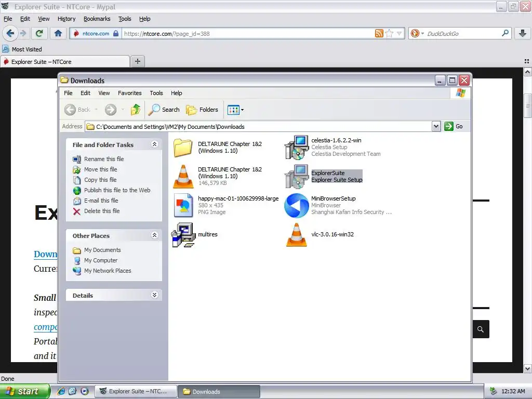This screenshot has width=532, height=399.
Task: Open the address bar dropdown in Downloads
Action: [436, 127]
